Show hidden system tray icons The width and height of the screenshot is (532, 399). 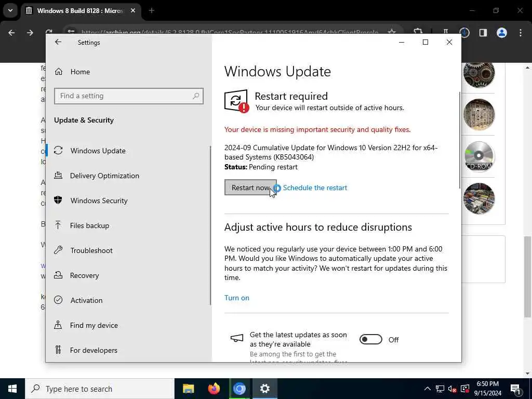[428, 389]
